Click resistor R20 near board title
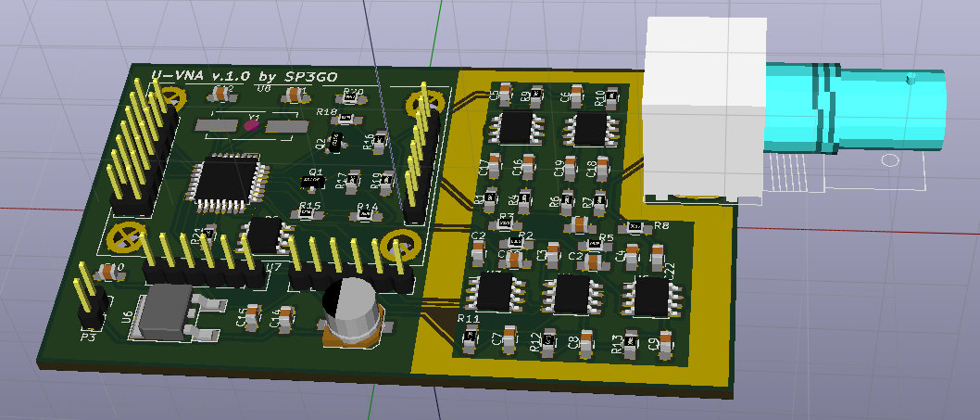The height and width of the screenshot is (420, 980). pyautogui.click(x=352, y=98)
